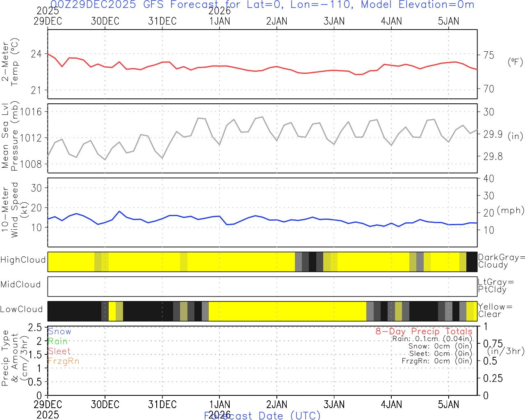The image size is (525, 420).
Task: Click the blue Snow legend label
Action: click(x=59, y=331)
